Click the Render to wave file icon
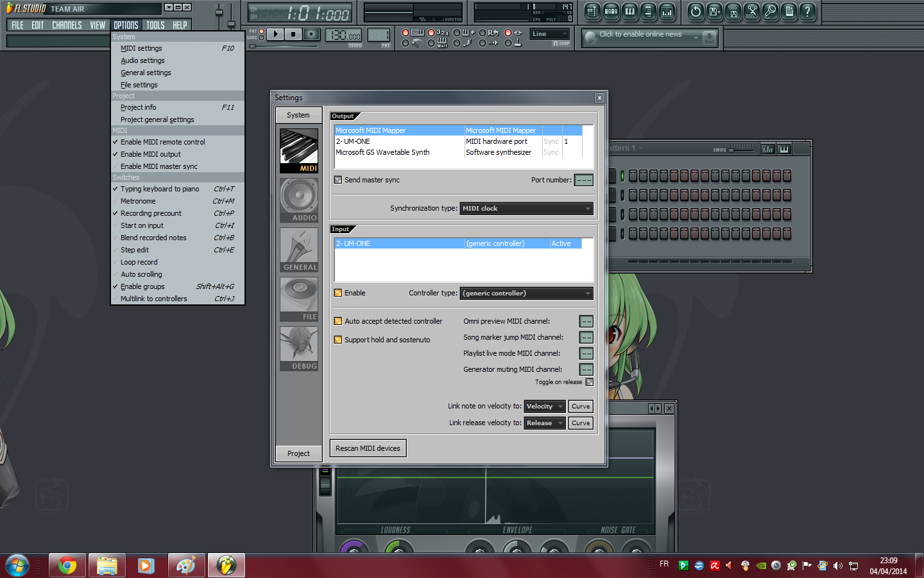This screenshot has height=578, width=924. coord(733,11)
